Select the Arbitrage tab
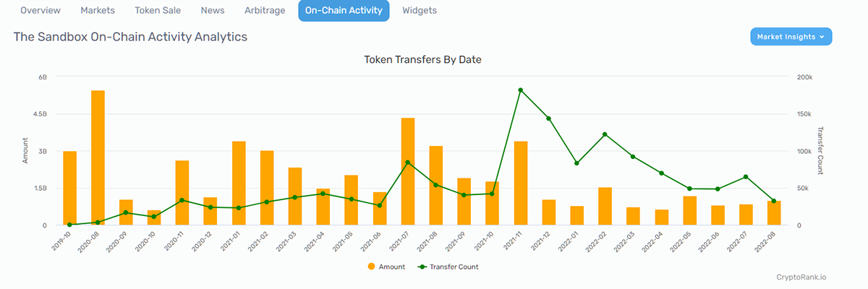The height and width of the screenshot is (289, 868). (265, 11)
